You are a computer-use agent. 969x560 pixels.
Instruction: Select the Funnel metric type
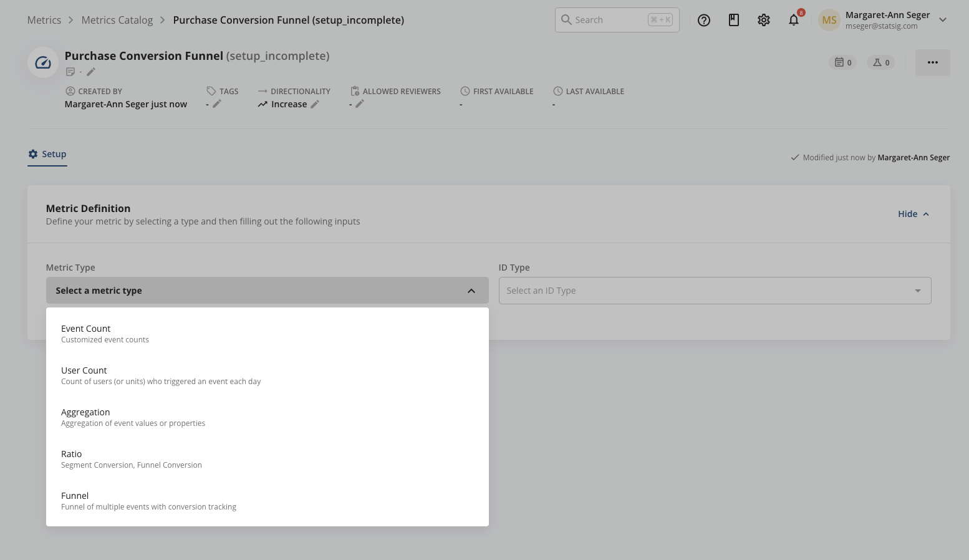click(x=75, y=495)
